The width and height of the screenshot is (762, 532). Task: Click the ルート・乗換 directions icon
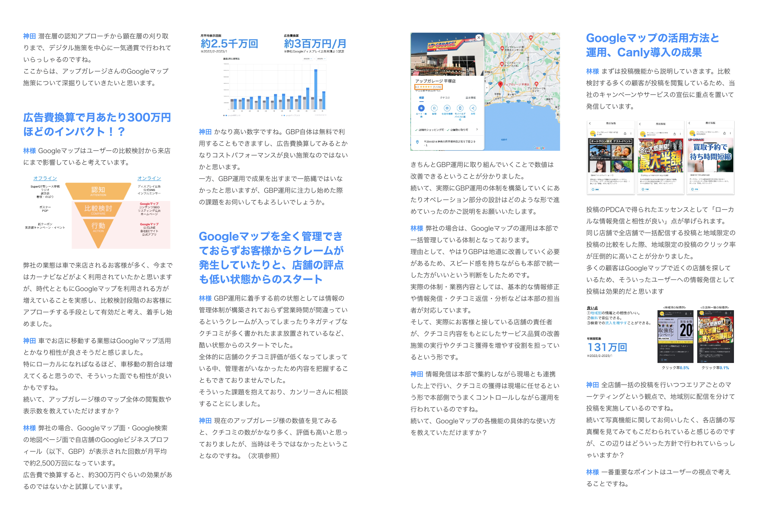pos(421,108)
